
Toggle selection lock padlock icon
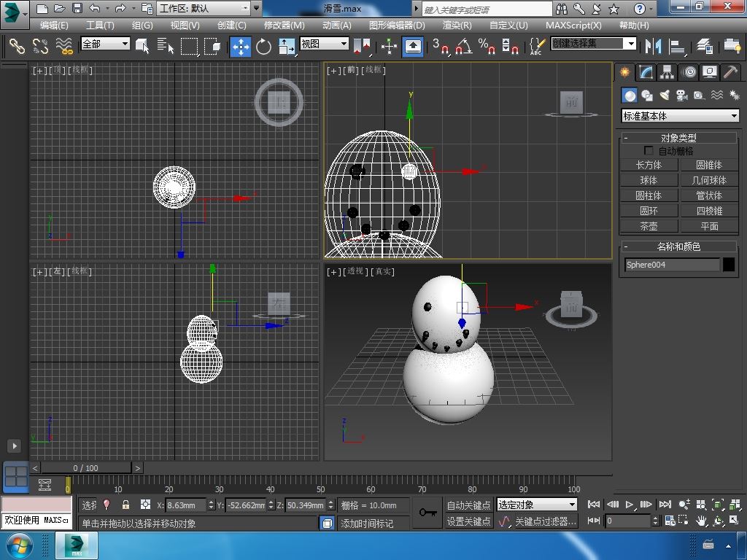[125, 505]
